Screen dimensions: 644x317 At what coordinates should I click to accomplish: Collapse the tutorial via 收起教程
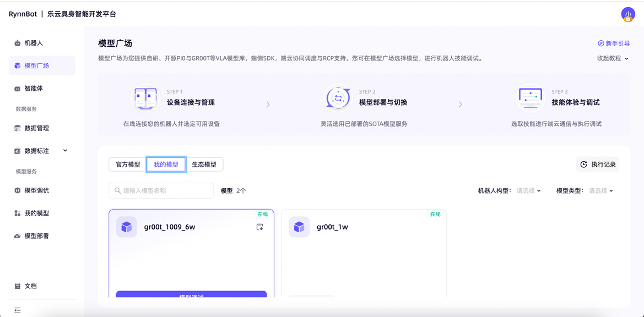[613, 58]
